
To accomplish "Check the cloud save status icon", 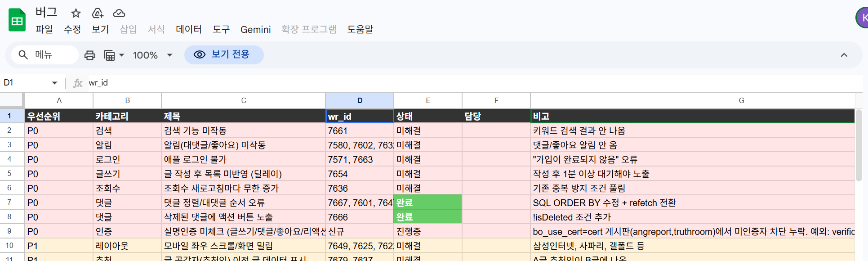I will tap(119, 13).
